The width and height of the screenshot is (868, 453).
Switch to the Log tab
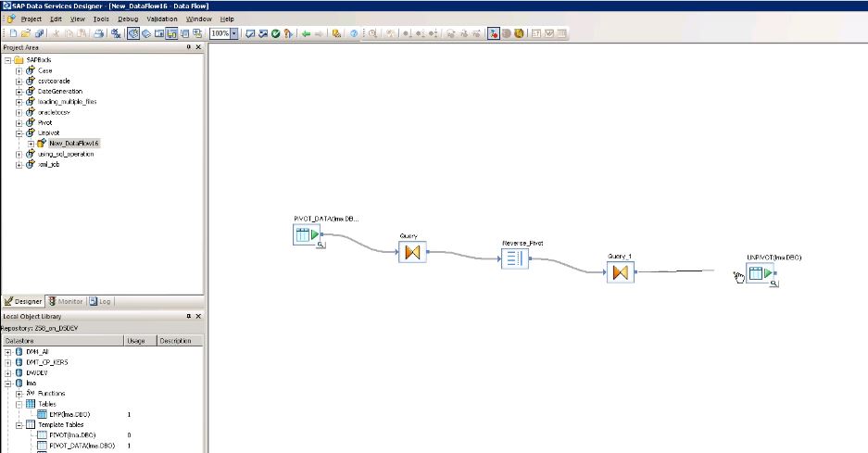pos(100,301)
